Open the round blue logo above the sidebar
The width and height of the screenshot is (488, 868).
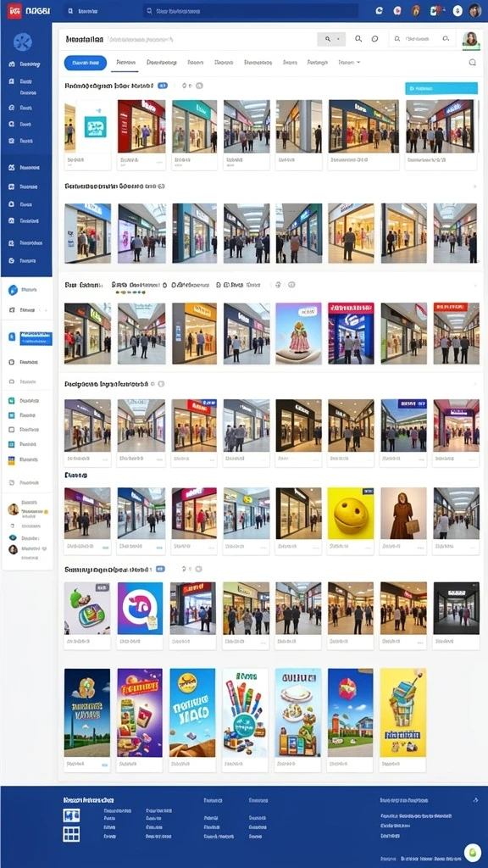pyautogui.click(x=23, y=42)
